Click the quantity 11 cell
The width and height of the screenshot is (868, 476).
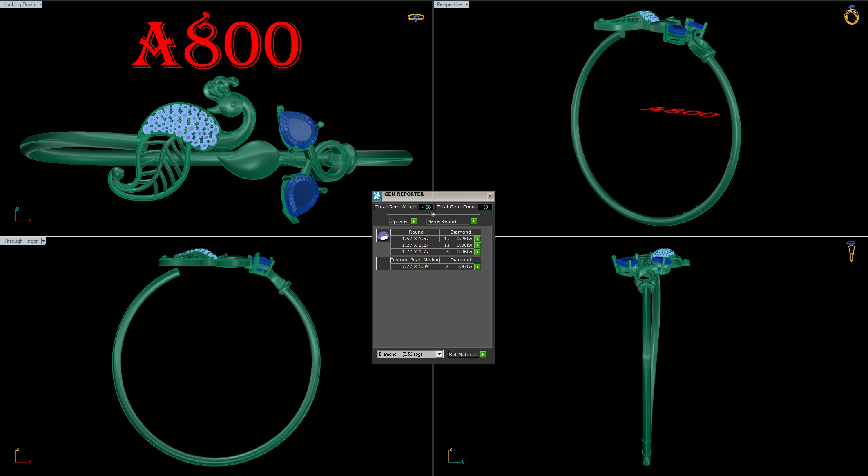point(447,245)
